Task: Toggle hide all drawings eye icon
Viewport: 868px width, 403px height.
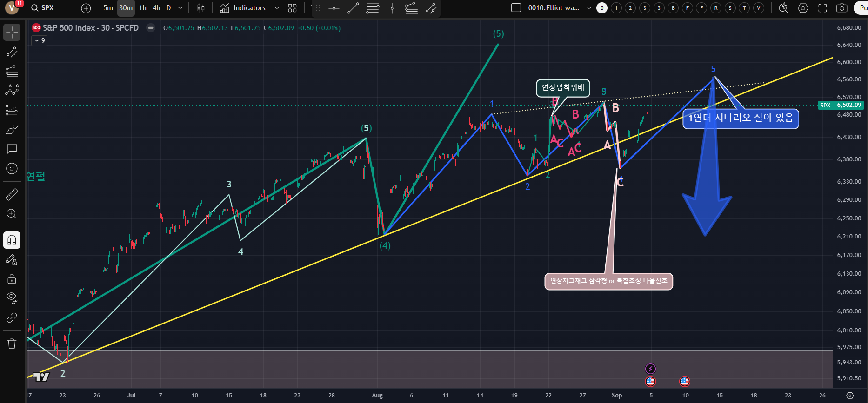Action: pos(12,297)
